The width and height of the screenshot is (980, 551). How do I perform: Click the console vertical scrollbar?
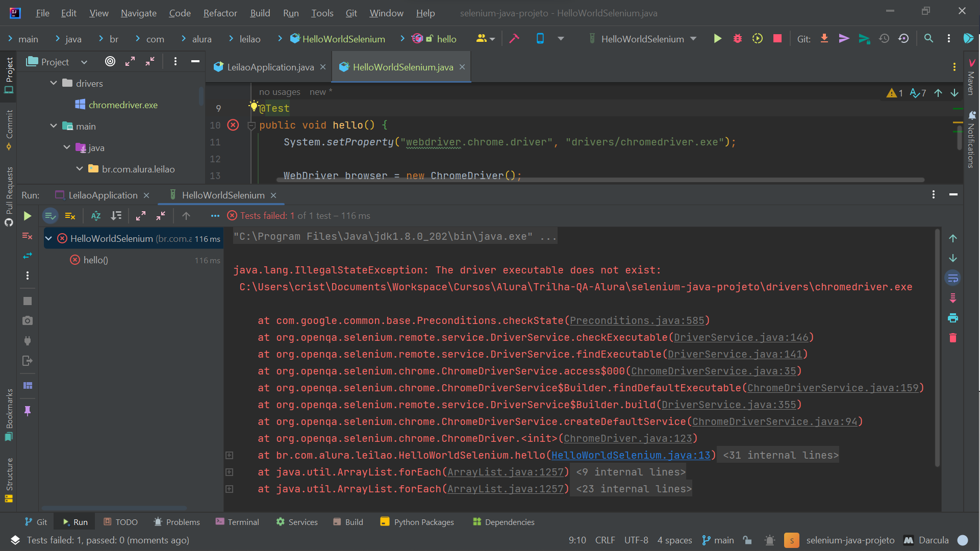click(938, 347)
